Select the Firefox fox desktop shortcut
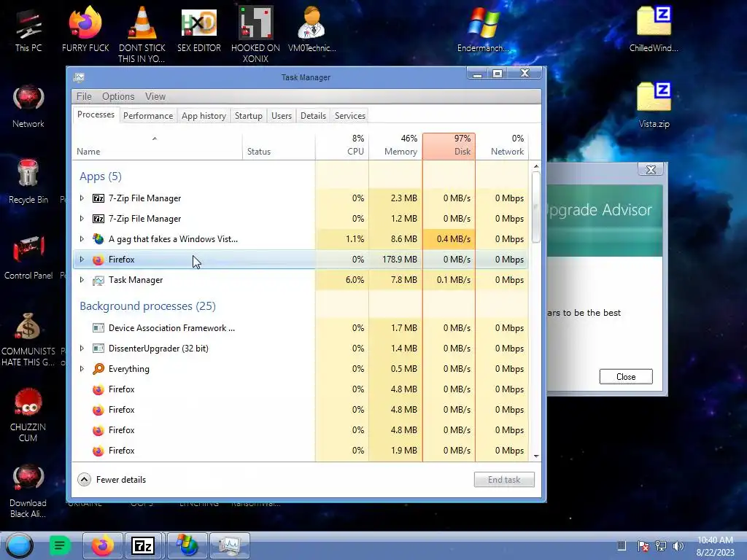The image size is (747, 560). (x=85, y=29)
